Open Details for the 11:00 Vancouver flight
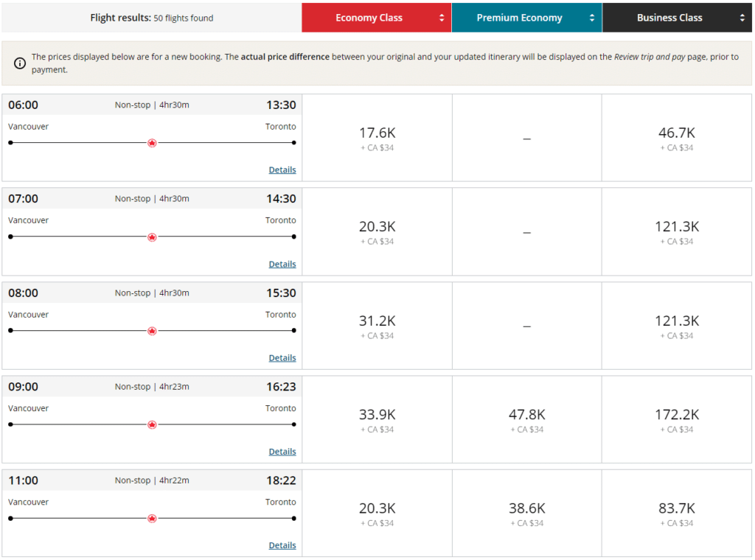The image size is (755, 560). click(282, 545)
